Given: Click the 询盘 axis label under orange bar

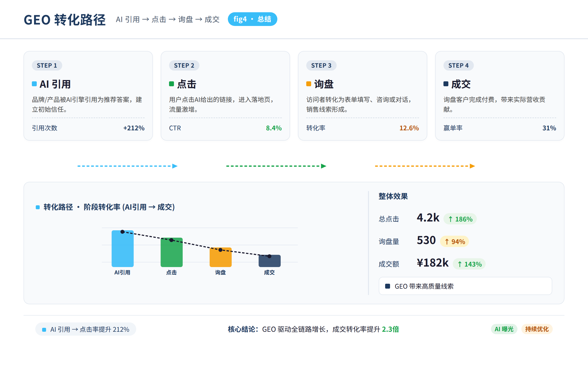Looking at the screenshot, I should pos(220,272).
